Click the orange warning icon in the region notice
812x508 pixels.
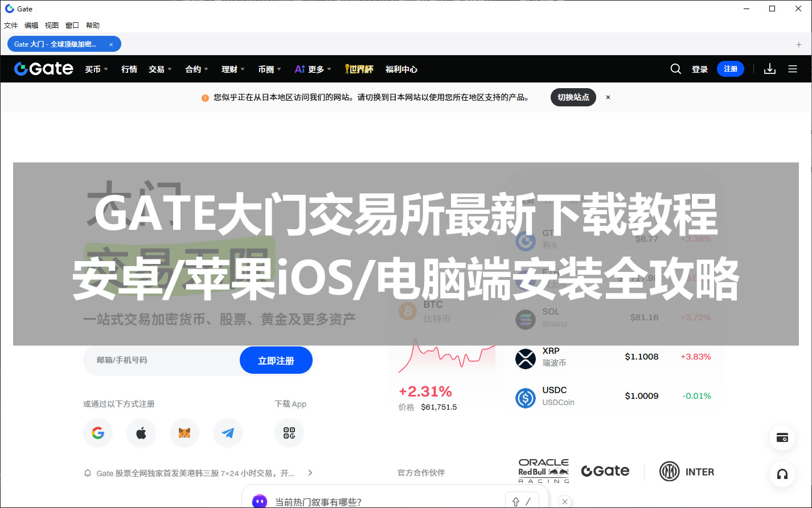205,98
